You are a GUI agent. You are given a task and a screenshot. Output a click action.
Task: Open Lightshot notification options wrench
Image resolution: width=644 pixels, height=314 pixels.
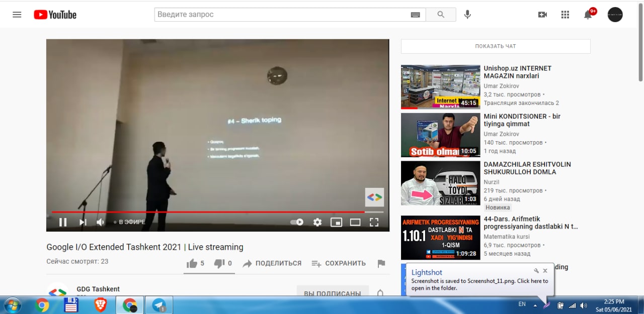pos(536,271)
